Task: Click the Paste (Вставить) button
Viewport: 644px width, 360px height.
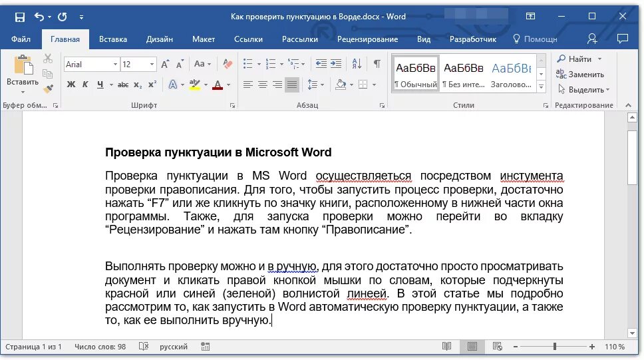Action: point(23,73)
